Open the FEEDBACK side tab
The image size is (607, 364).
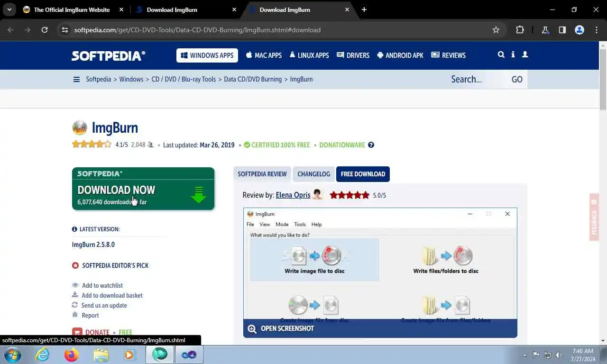(594, 217)
